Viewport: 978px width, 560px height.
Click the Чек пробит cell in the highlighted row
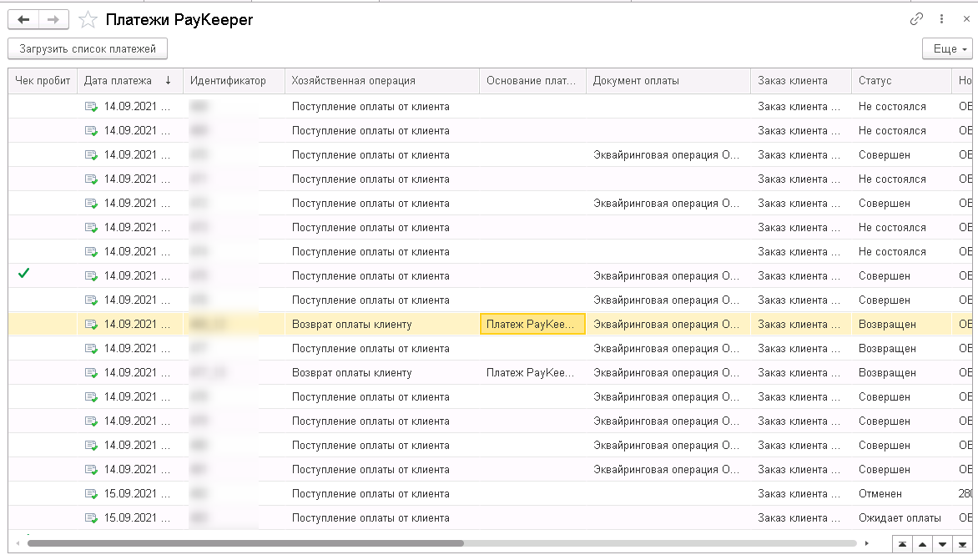coord(43,325)
